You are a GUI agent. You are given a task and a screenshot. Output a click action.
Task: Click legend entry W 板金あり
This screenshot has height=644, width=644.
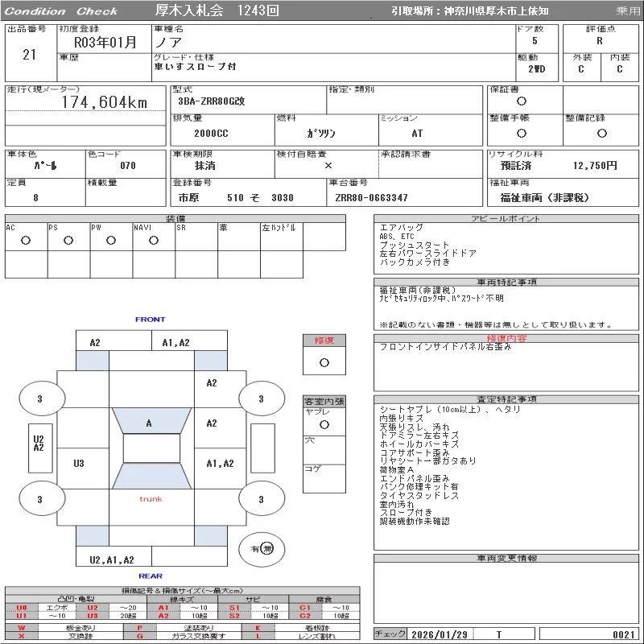(64, 628)
